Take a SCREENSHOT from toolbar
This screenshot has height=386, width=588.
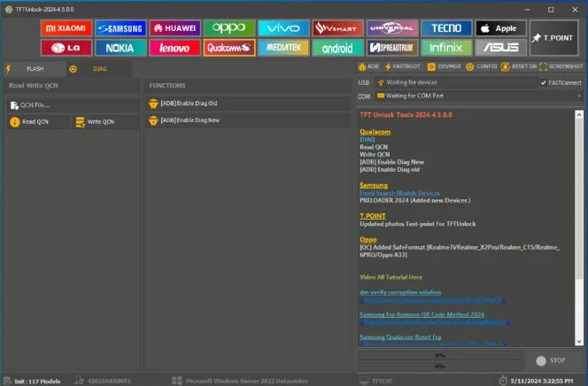pyautogui.click(x=561, y=66)
